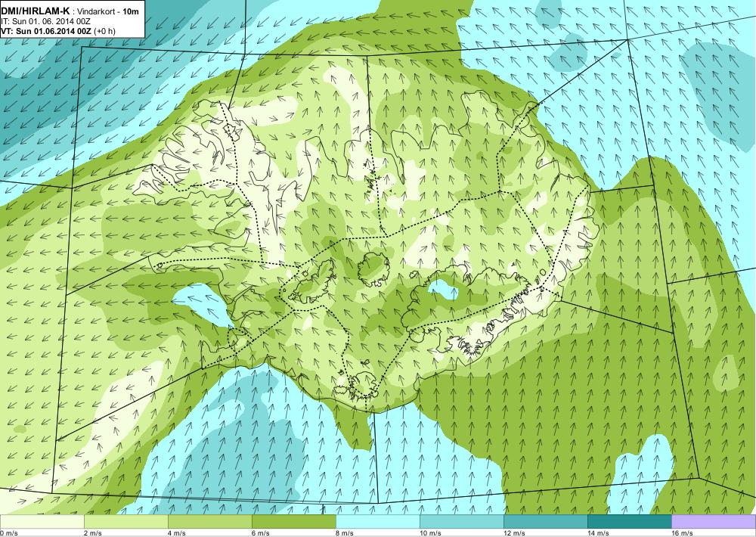Click the 8–10 m/s light cyan swatch
756x537 pixels.
[377, 522]
